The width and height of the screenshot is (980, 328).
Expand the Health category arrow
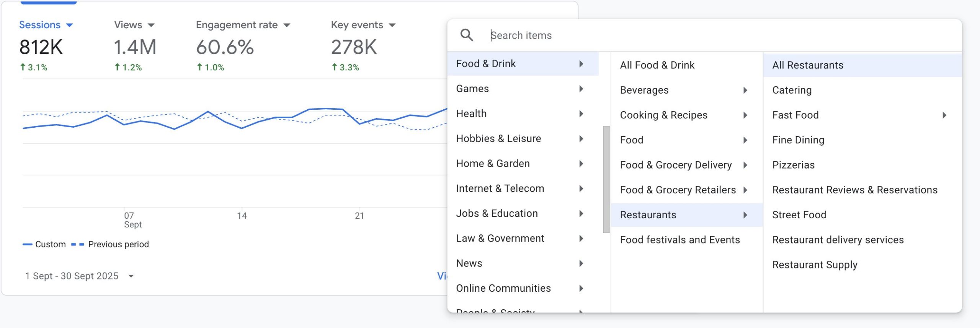coord(581,114)
